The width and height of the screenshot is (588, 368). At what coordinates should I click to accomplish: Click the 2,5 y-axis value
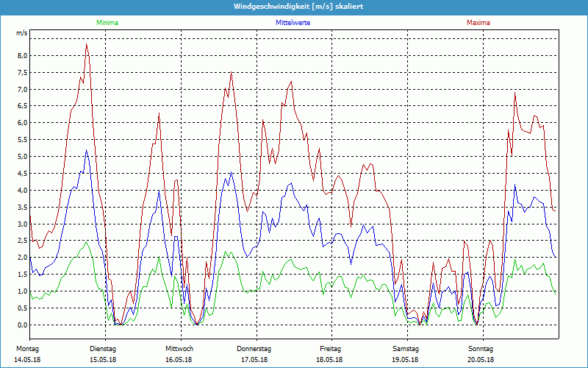coord(23,241)
